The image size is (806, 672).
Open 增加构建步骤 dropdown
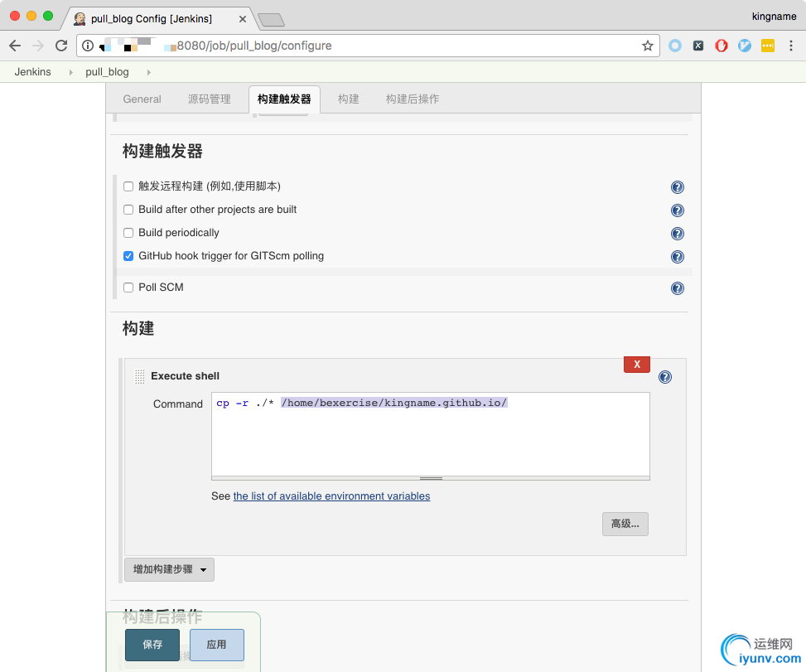tap(169, 569)
